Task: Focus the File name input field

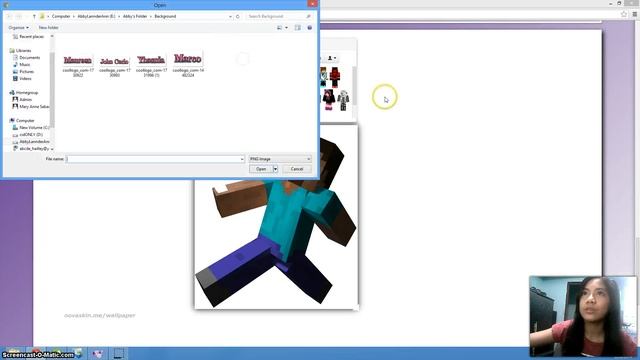Action: [x=153, y=159]
